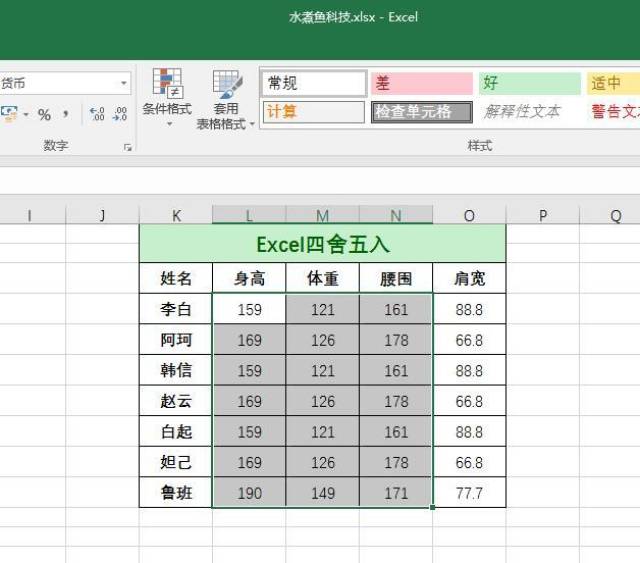Select column header M

(x=322, y=215)
